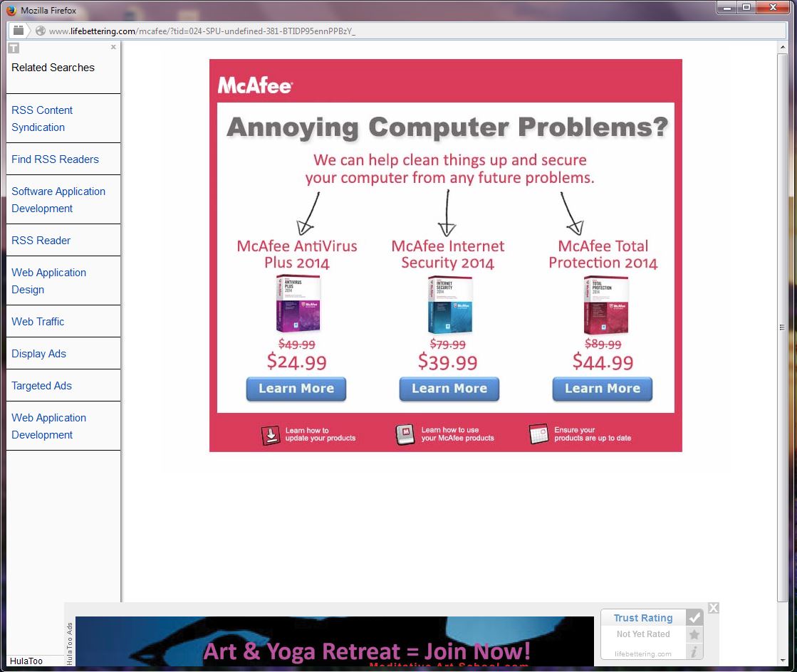Viewport: 797px width, 672px height.
Task: Open the RSS Reader related search
Action: click(41, 241)
